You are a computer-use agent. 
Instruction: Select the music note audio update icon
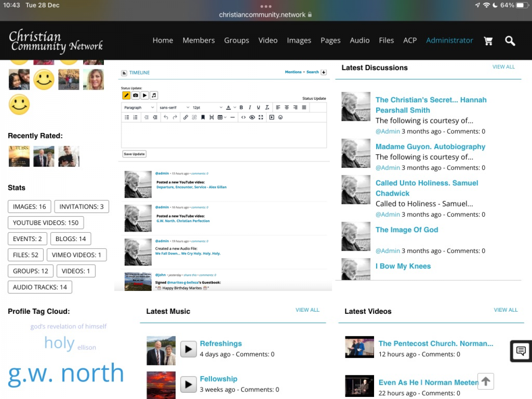pos(154,96)
